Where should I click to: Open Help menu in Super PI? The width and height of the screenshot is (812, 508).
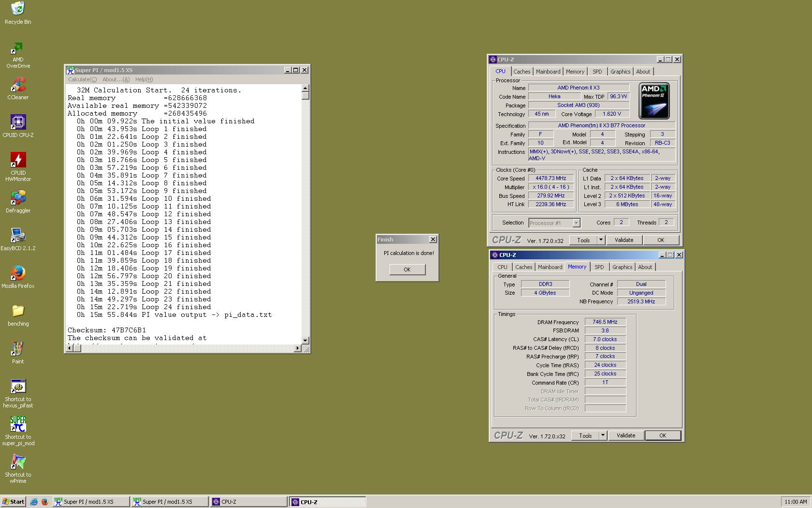pos(144,79)
